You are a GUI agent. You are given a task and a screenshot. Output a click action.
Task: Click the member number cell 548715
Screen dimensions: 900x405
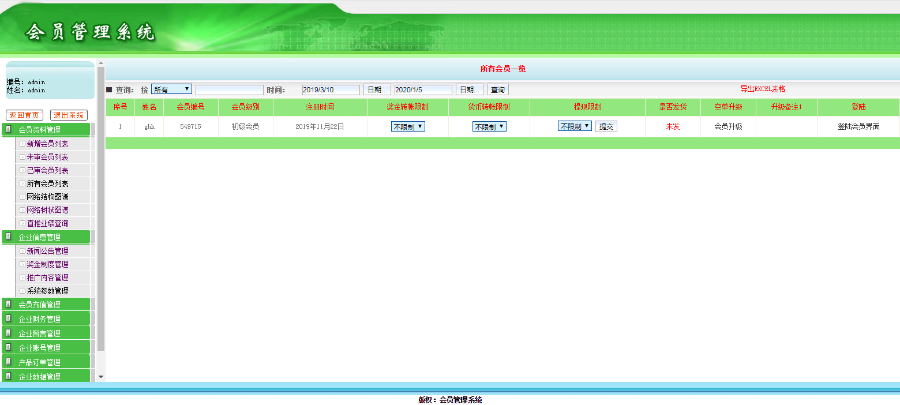(x=191, y=126)
